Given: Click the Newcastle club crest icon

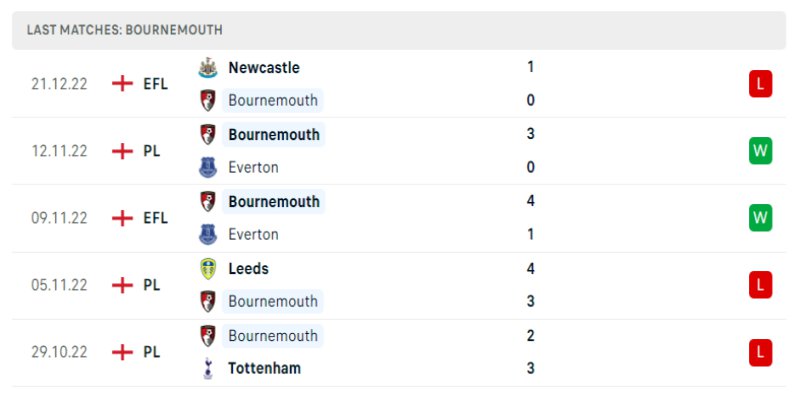Looking at the screenshot, I should (208, 67).
